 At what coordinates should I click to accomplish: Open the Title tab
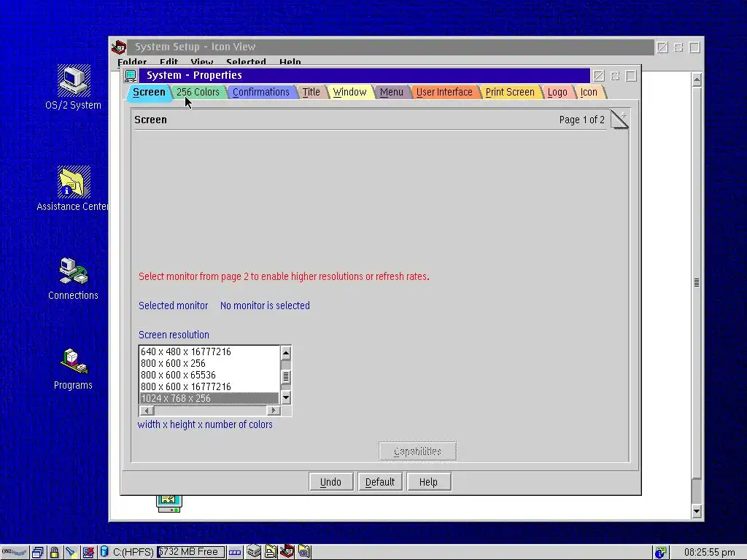point(311,92)
